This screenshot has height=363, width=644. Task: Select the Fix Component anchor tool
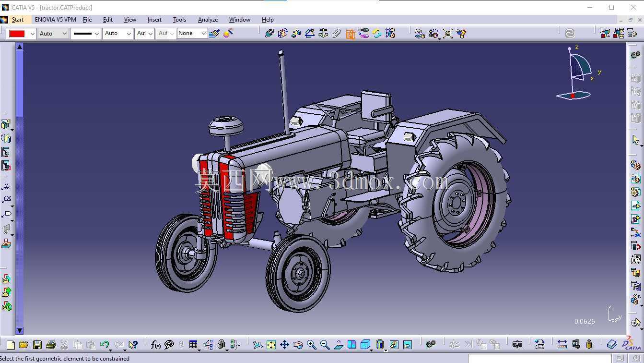pyautogui.click(x=323, y=33)
